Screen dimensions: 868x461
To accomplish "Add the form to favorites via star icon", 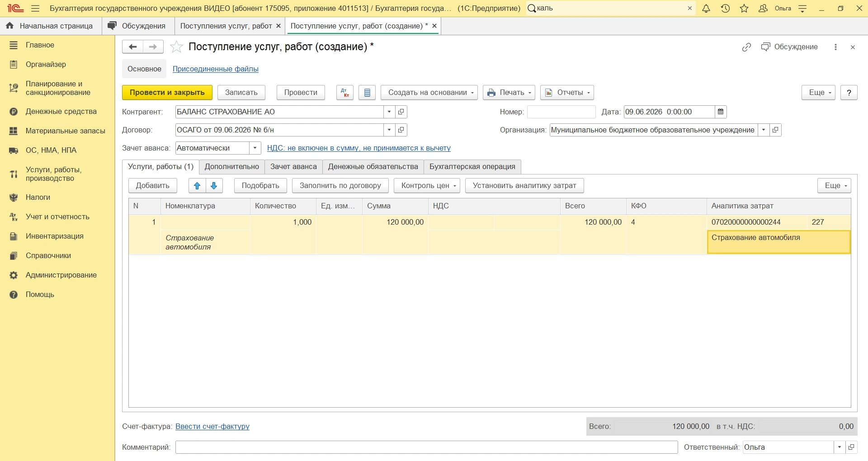I will (x=176, y=47).
